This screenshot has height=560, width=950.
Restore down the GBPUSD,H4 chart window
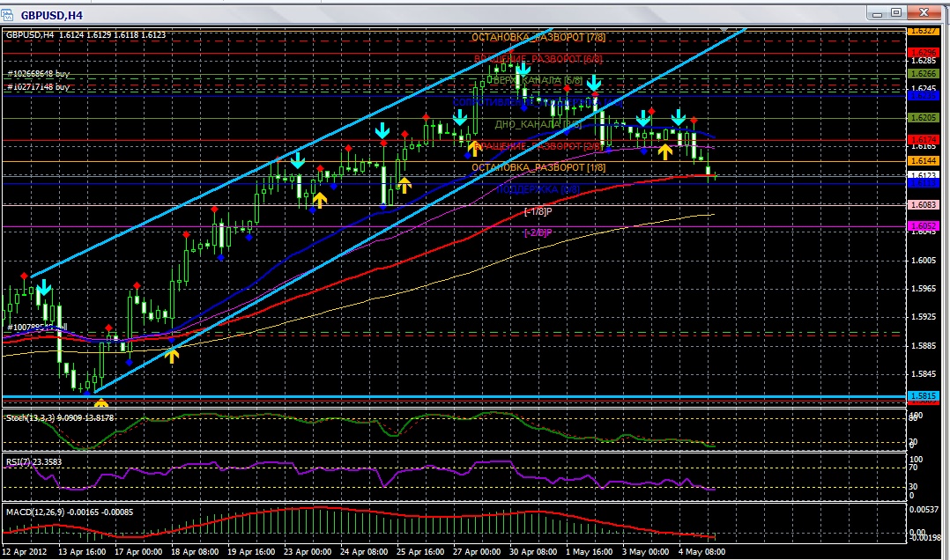(x=897, y=12)
